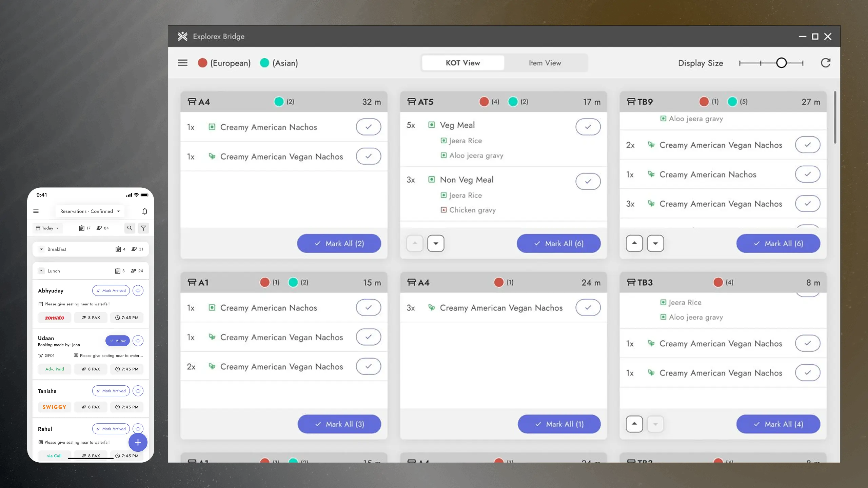This screenshot has height=488, width=868.
Task: Click the teal Asian dot in A4 32 m header
Action: [279, 102]
